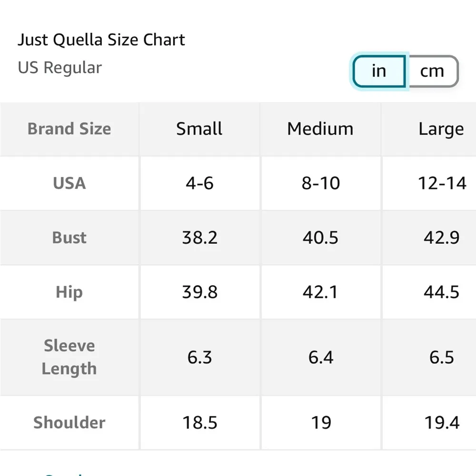This screenshot has height=476, width=476.
Task: Click the Just Quella Size Chart title
Action: [x=101, y=40]
